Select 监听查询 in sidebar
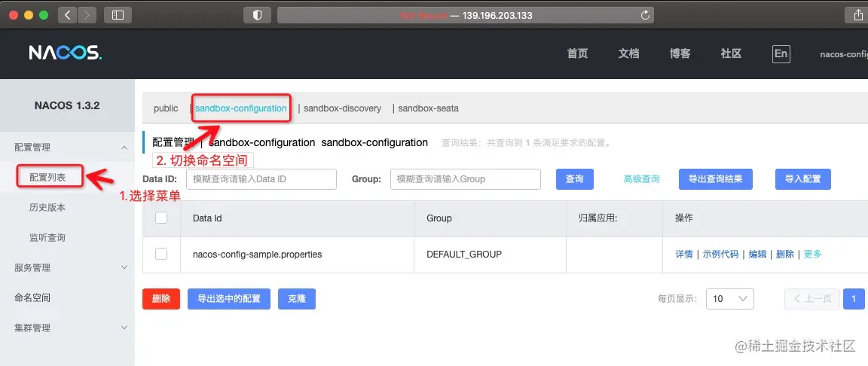This screenshot has height=366, width=868. tap(47, 238)
